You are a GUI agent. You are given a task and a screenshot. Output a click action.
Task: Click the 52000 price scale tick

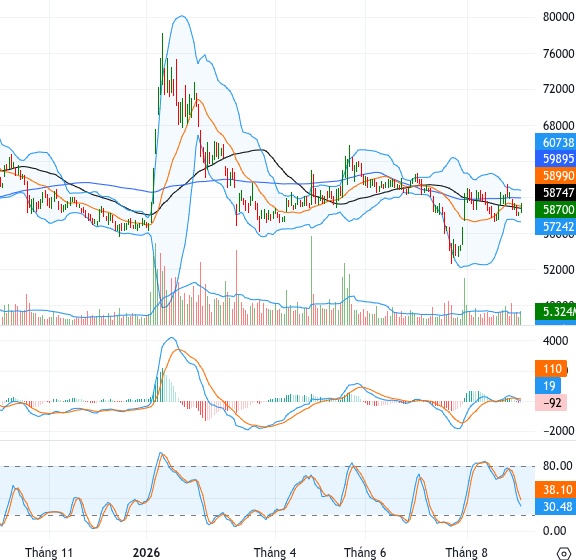558,270
